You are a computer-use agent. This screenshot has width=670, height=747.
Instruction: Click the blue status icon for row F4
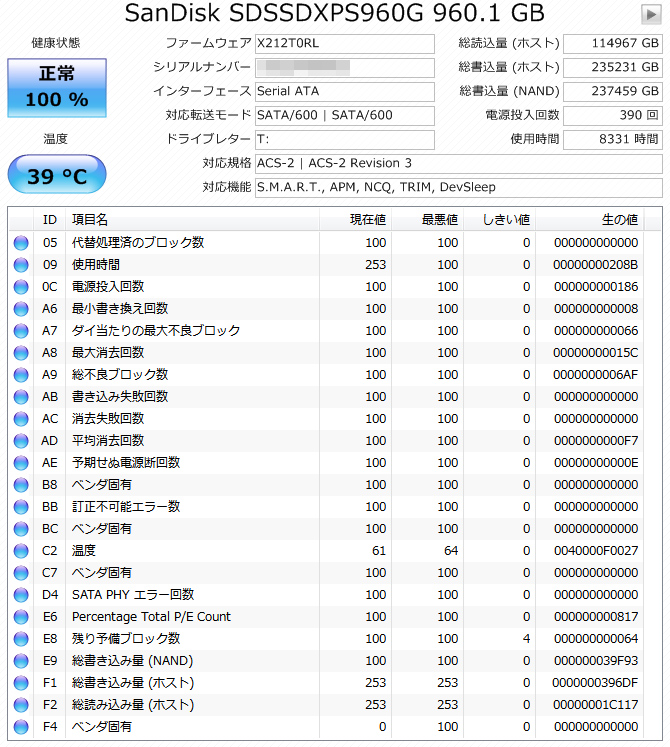21,727
